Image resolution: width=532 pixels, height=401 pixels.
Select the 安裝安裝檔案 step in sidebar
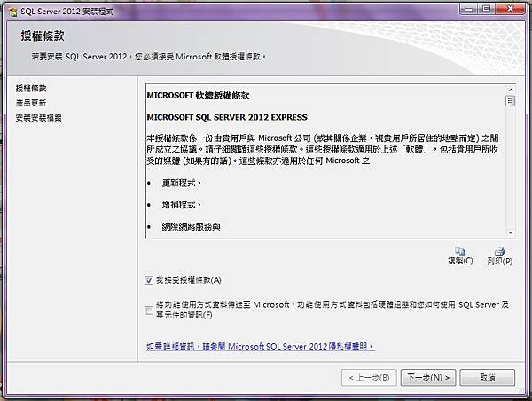click(x=39, y=118)
